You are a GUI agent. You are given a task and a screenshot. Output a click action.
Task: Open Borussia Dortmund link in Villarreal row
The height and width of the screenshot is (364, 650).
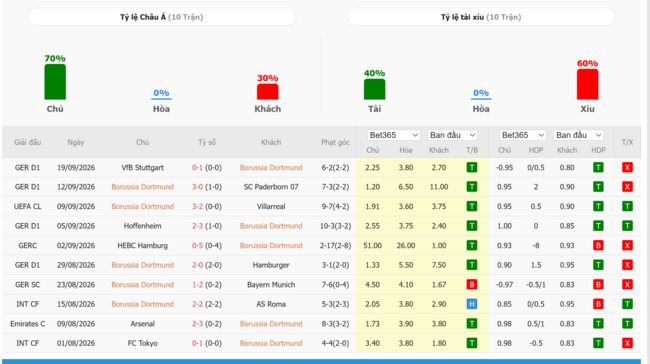point(142,206)
